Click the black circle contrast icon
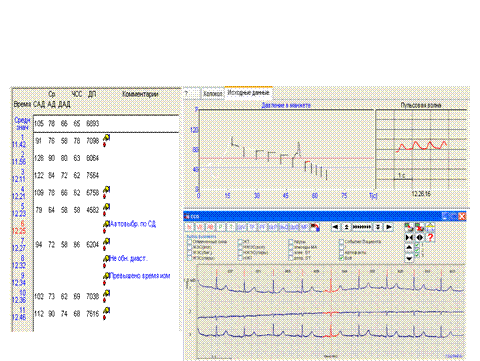Screen dimensions: 480x361 pyautogui.click(x=420, y=237)
